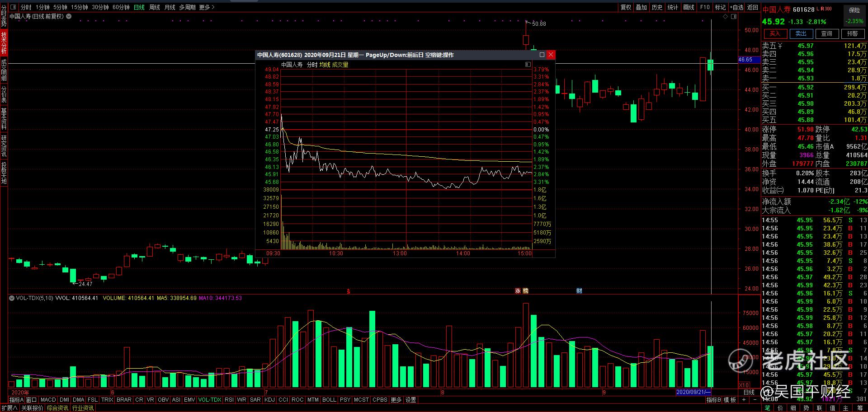The image size is (868, 412).
Task: Open the 模板 template button
Action: click(x=730, y=400)
